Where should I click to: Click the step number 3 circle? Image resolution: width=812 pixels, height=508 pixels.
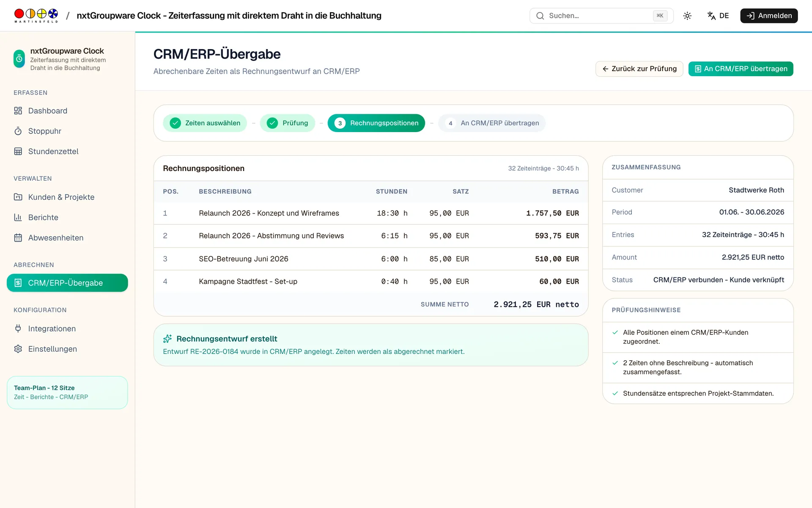pos(340,123)
